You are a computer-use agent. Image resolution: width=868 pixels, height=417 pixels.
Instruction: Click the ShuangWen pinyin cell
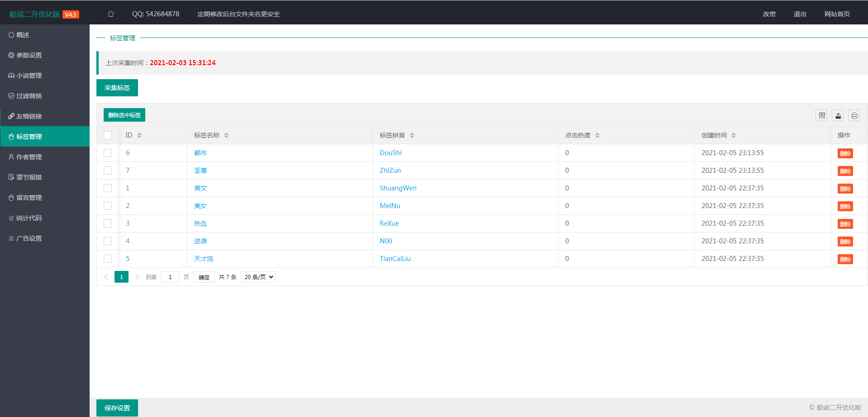click(x=398, y=188)
